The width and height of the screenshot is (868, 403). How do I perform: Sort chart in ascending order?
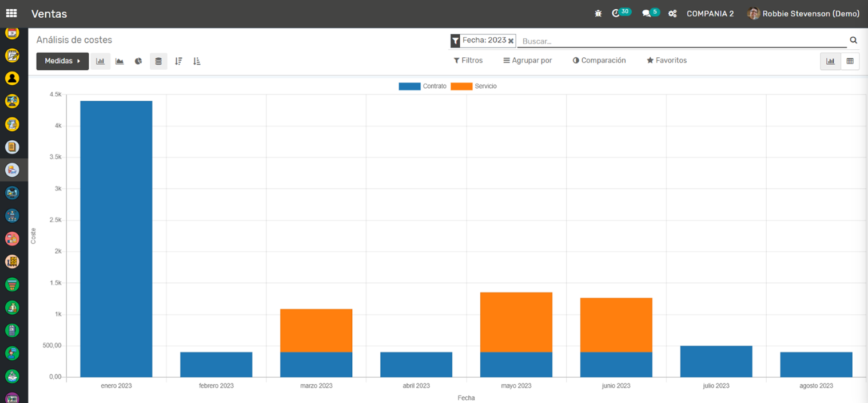(x=197, y=61)
